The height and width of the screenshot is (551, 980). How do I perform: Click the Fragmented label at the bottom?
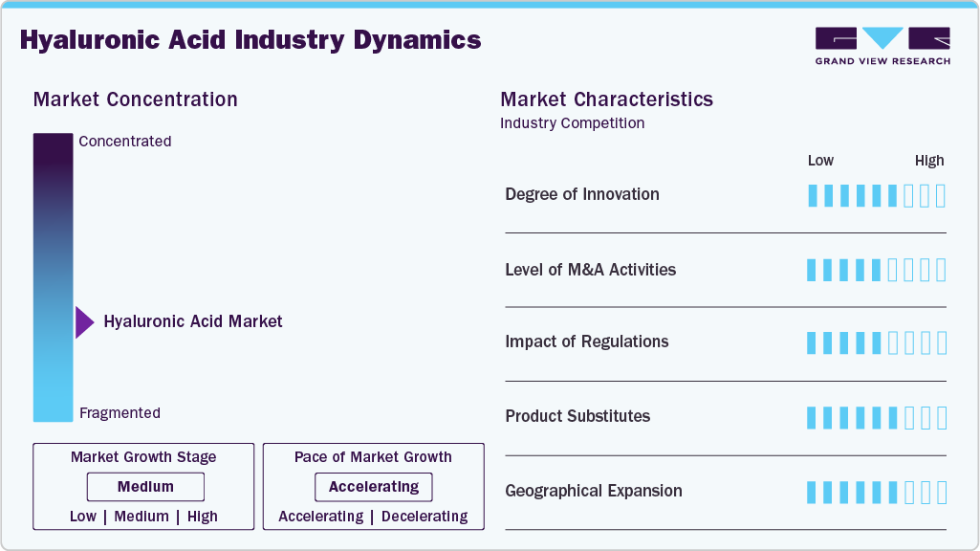tap(120, 413)
